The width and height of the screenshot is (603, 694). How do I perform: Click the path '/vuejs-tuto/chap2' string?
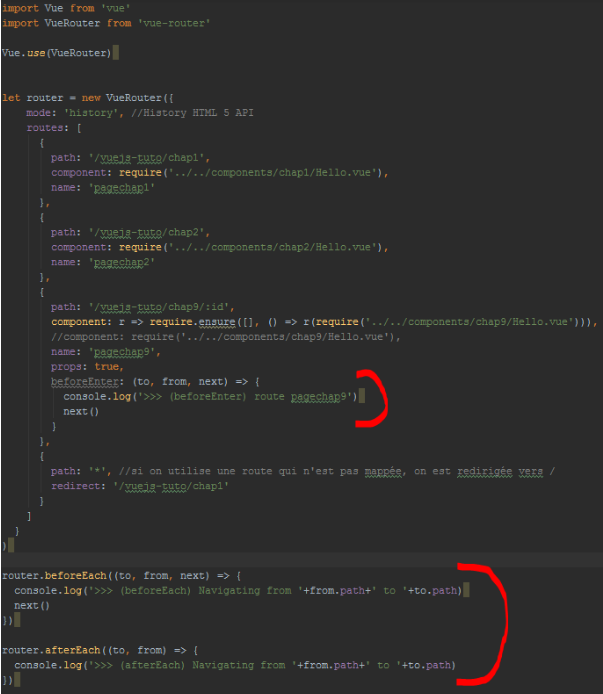pos(149,232)
